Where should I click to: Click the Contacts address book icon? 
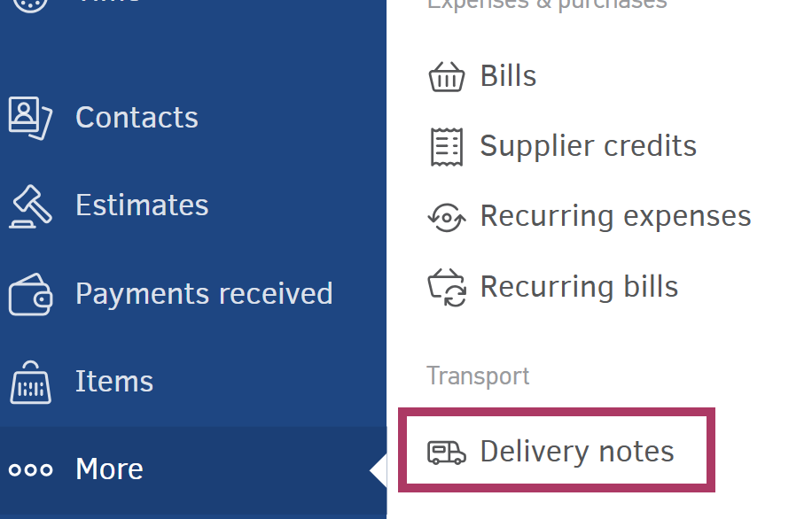pos(30,117)
